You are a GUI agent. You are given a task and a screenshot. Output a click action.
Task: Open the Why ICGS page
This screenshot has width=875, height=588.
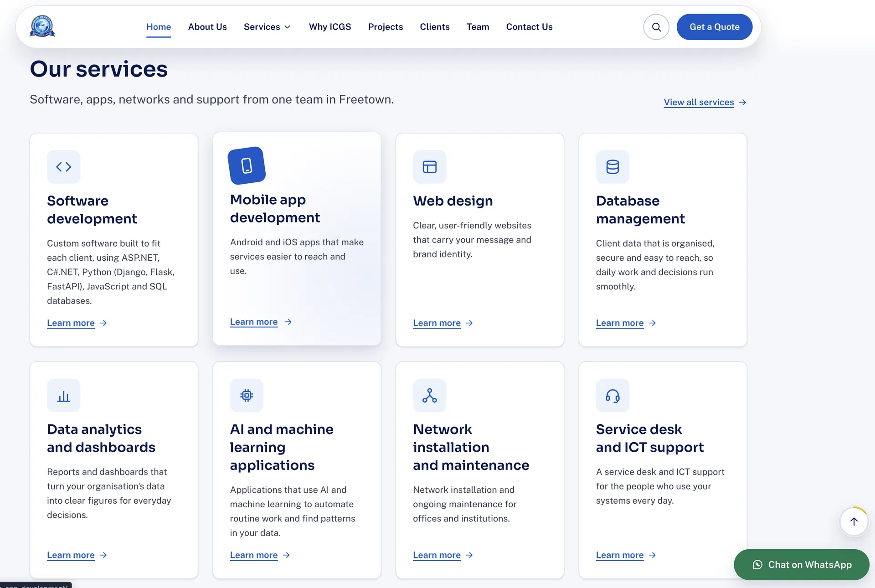[330, 27]
